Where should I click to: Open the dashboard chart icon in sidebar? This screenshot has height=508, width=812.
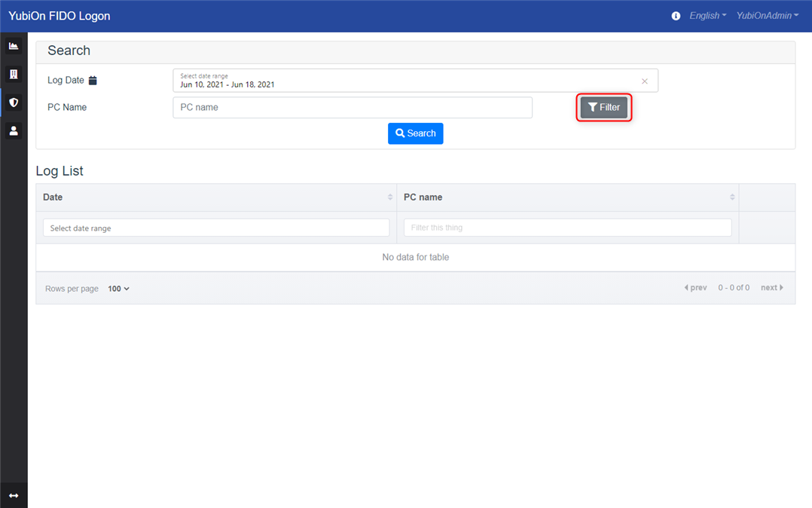point(14,46)
